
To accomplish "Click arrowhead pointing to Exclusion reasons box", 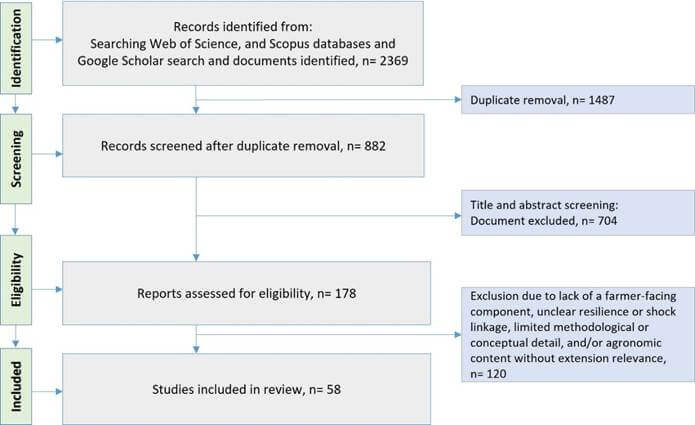I will pos(458,335).
